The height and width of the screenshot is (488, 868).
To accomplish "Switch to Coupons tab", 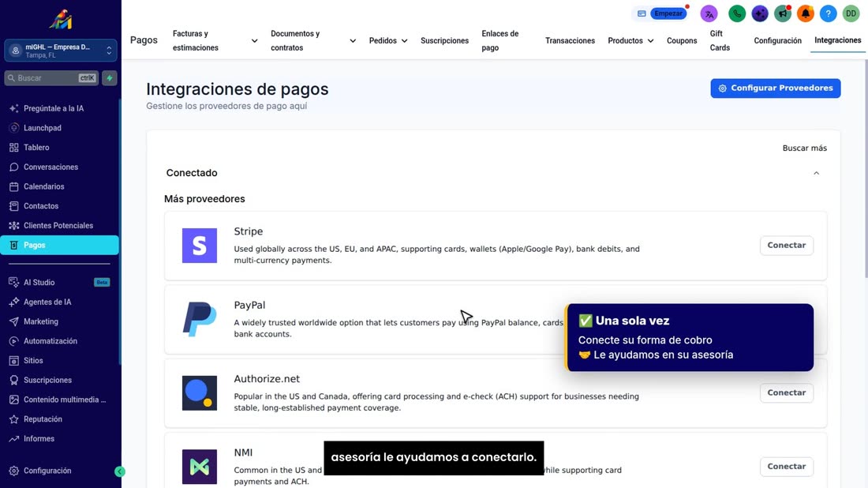I will click(682, 40).
